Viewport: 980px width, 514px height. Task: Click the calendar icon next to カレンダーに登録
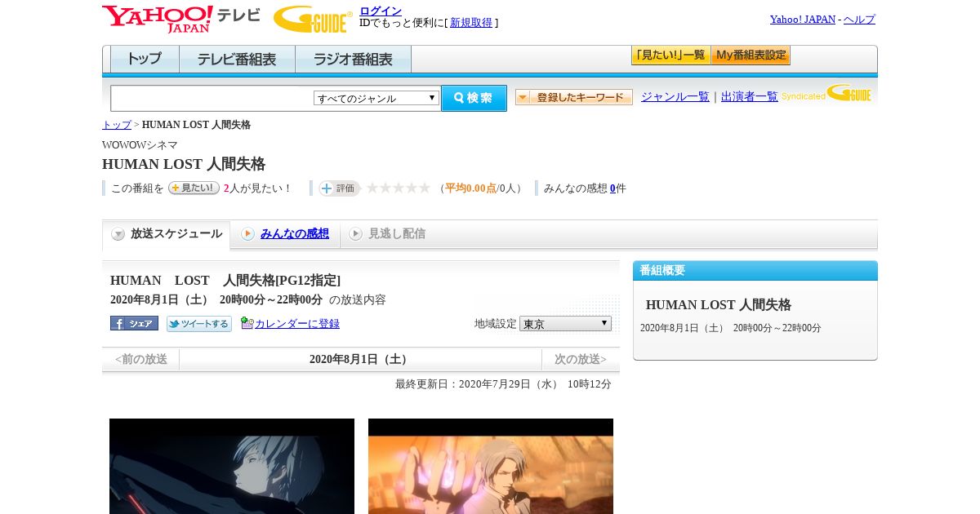247,323
